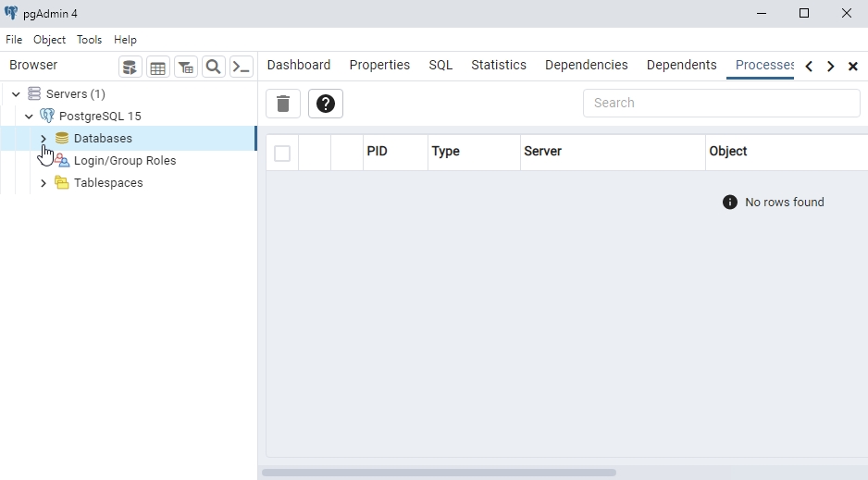Collapse the Servers (1) group
The image size is (868, 480).
tap(16, 94)
